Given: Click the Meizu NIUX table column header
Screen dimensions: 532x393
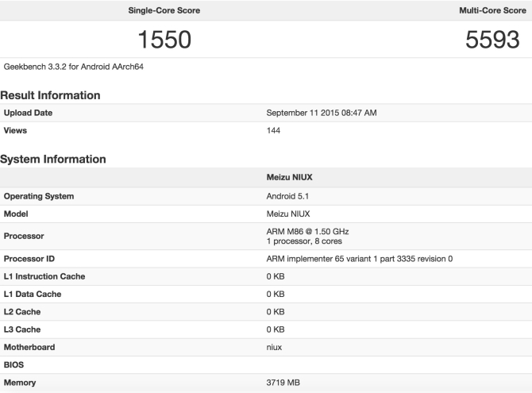Looking at the screenshot, I should (x=288, y=179).
